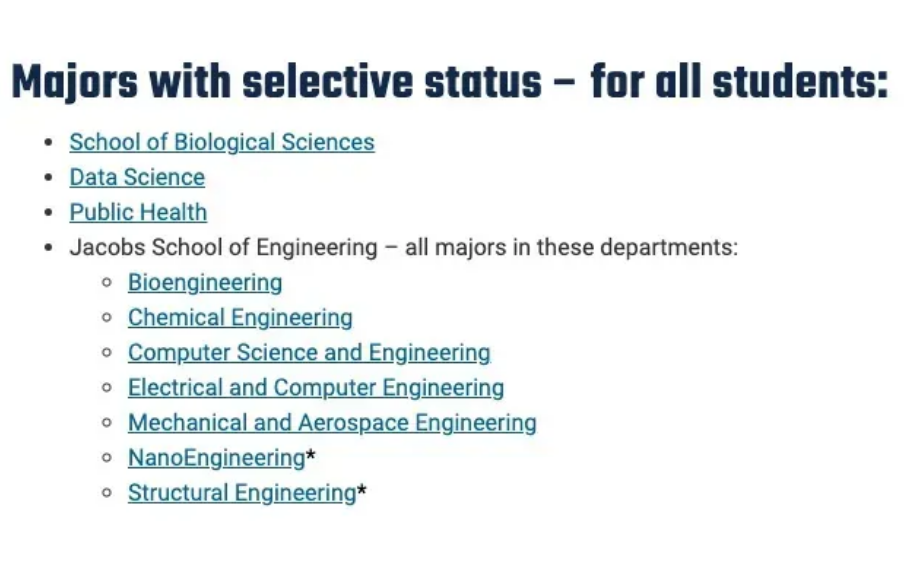Click the bullet beside Public Health
Image resolution: width=907 pixels, height=566 pixels.
(x=49, y=212)
